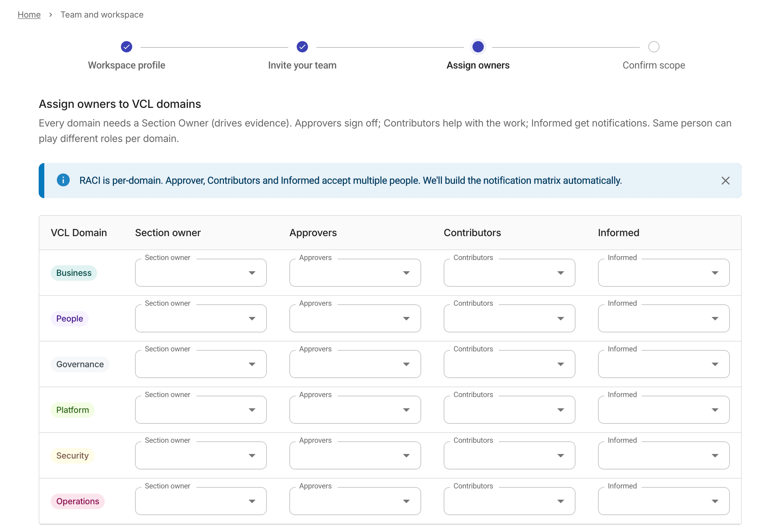Screen dimensions: 765x532
Task: Open the Platform Approvers dropdown
Action: (355, 410)
